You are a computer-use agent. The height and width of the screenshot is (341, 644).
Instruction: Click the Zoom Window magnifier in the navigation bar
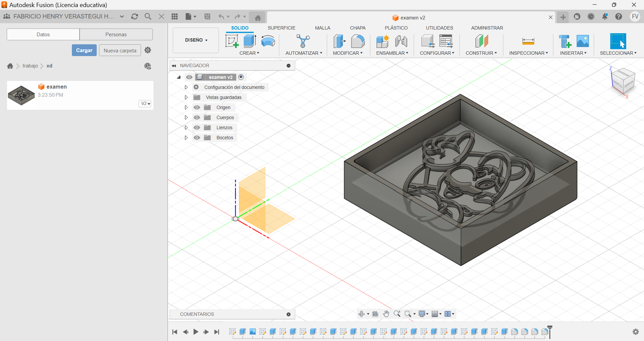click(408, 314)
